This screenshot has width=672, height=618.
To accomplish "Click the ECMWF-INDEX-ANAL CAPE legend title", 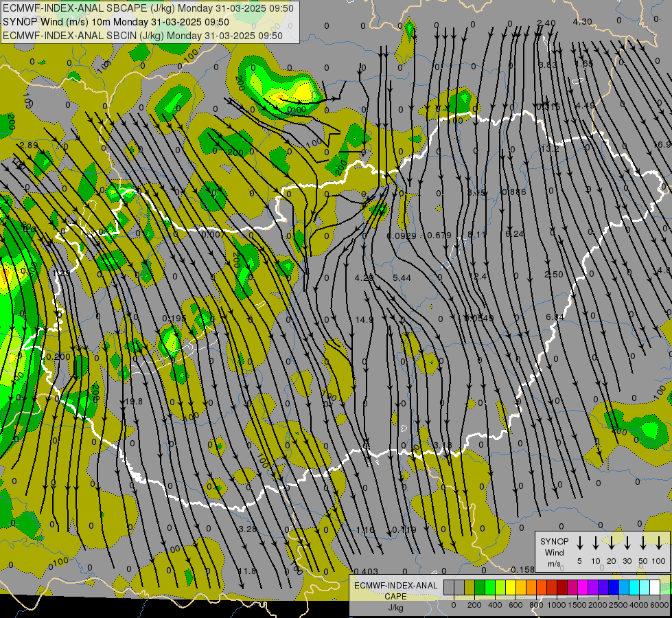I will pyautogui.click(x=395, y=591).
